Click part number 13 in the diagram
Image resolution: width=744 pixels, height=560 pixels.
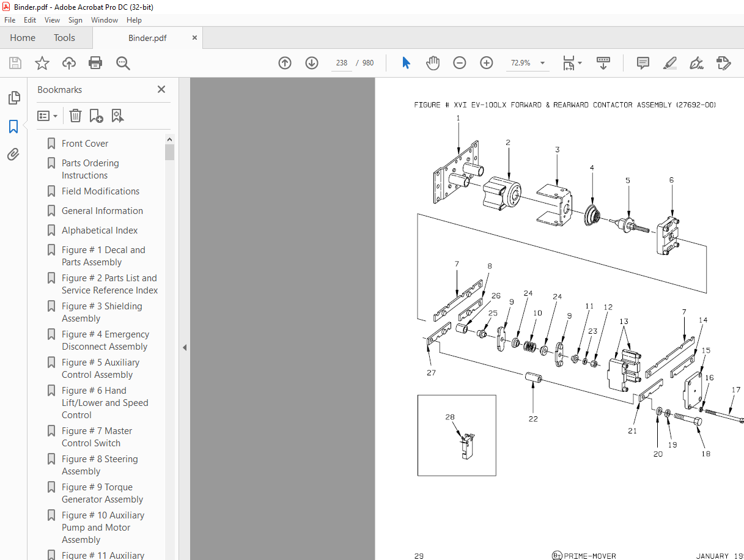coord(624,322)
